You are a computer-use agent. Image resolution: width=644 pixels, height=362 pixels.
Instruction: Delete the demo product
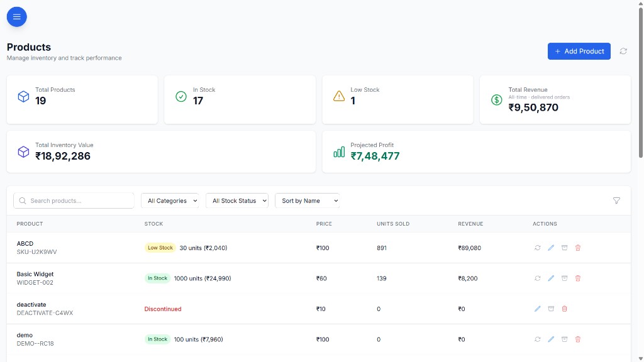pyautogui.click(x=578, y=339)
